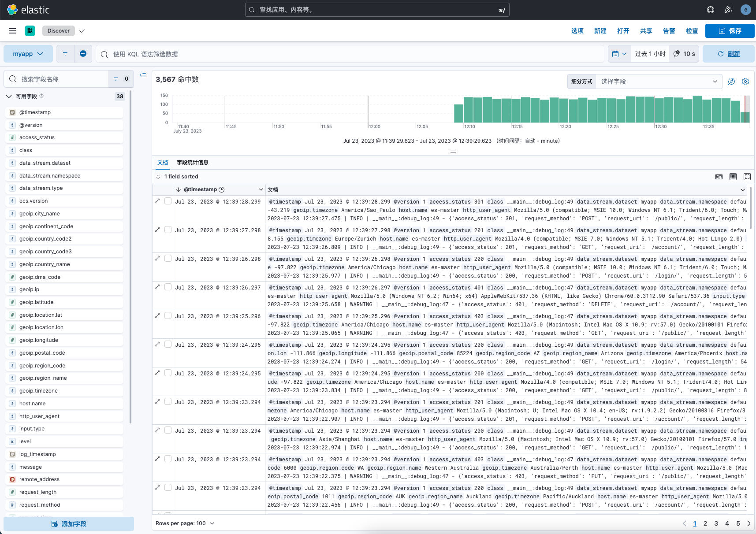This screenshot has height=534, width=756.
Task: Collapse the field sidebar with the arrow icon
Action: click(143, 75)
